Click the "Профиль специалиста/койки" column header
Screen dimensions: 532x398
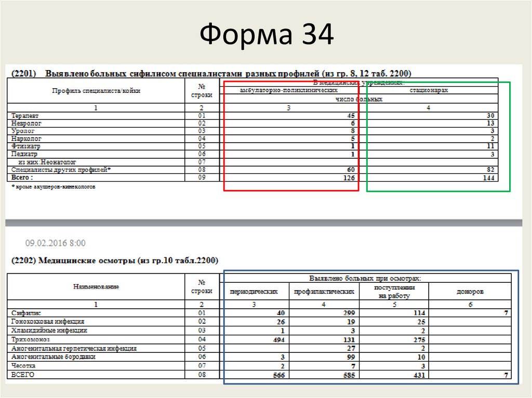tap(96, 90)
